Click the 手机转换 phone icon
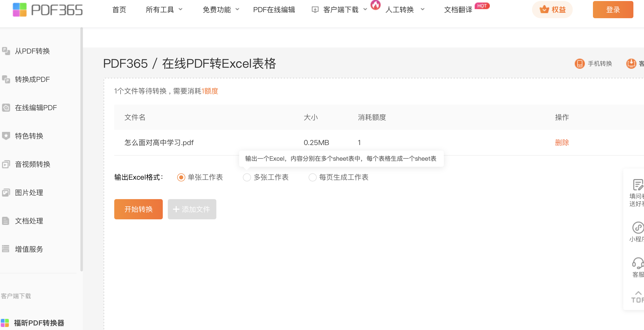Image resolution: width=644 pixels, height=330 pixels. click(580, 63)
